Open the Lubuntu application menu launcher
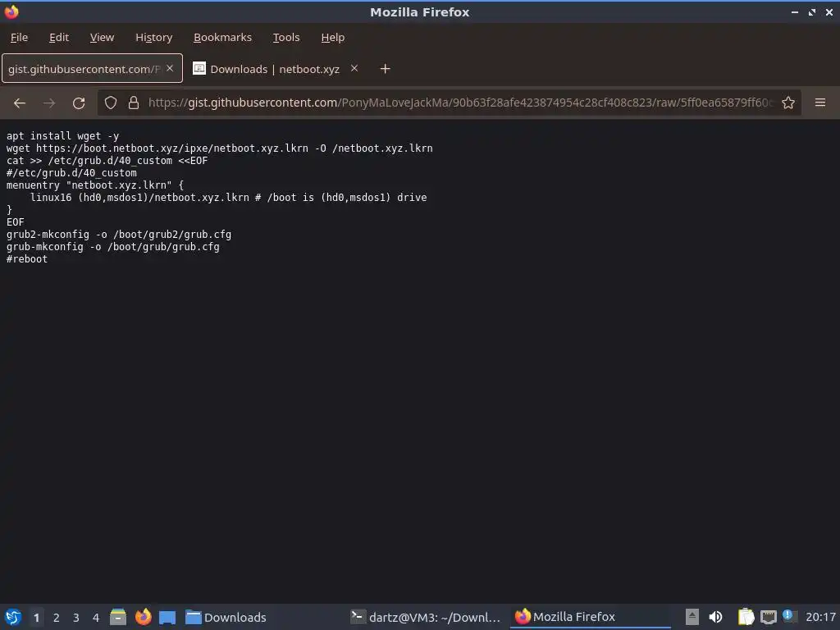 [x=13, y=617]
